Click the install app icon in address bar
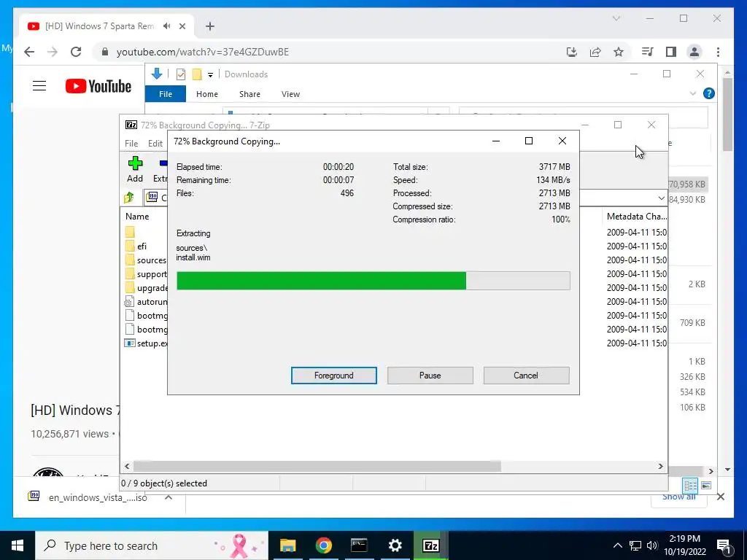 pos(572,52)
